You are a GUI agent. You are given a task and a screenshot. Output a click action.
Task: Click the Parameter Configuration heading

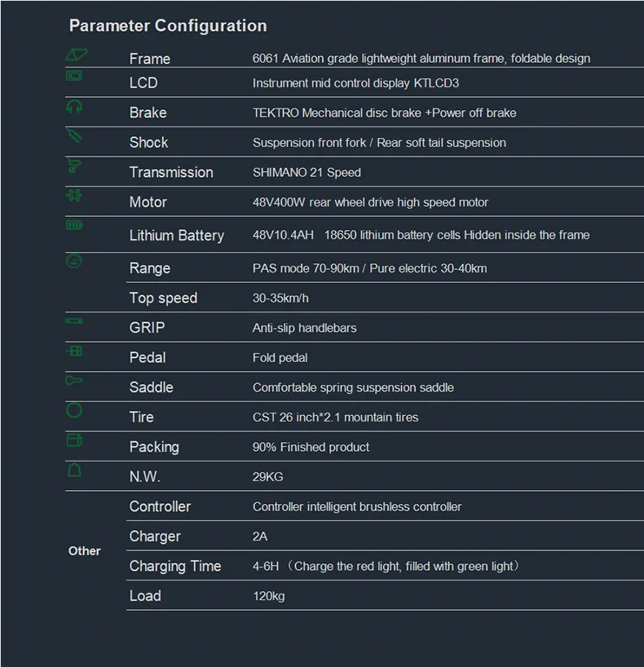click(x=168, y=25)
